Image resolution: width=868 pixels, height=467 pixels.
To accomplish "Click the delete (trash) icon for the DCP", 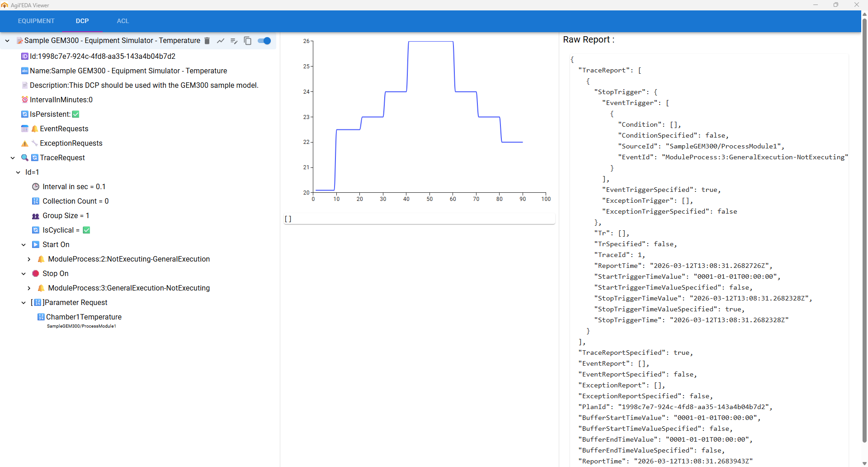I will 207,41.
